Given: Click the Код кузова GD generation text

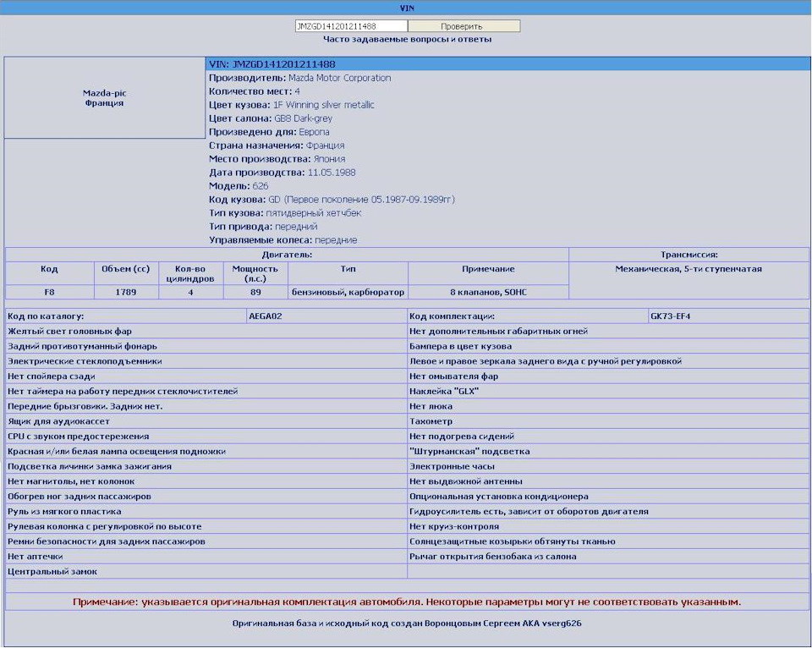Looking at the screenshot, I should (332, 200).
